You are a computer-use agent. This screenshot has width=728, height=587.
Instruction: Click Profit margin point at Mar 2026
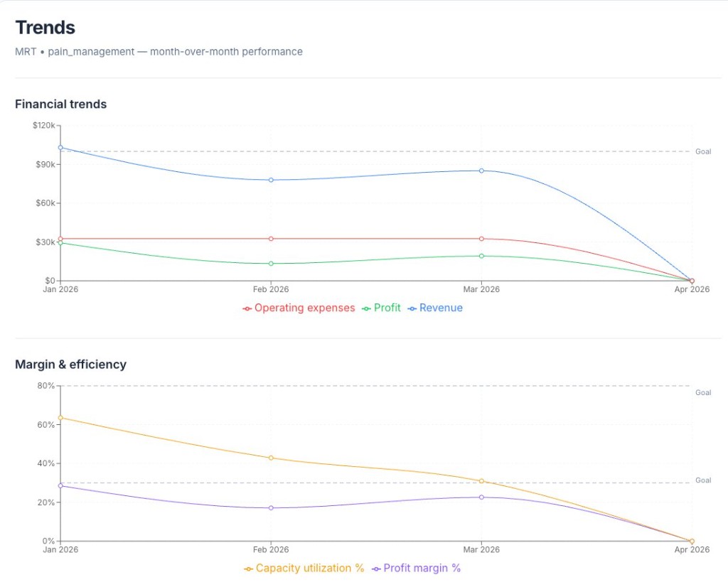(481, 497)
